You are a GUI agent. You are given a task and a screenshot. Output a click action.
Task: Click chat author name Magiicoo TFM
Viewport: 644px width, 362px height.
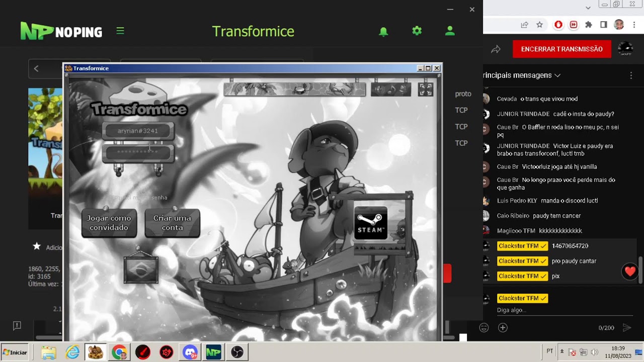pos(516,231)
